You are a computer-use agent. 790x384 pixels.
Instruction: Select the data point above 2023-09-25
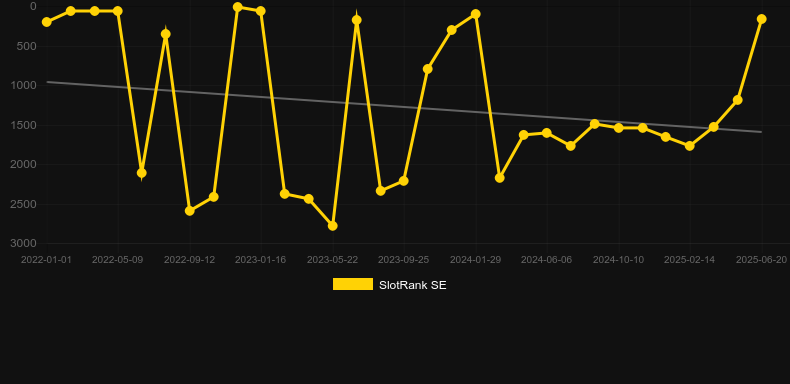click(x=404, y=180)
